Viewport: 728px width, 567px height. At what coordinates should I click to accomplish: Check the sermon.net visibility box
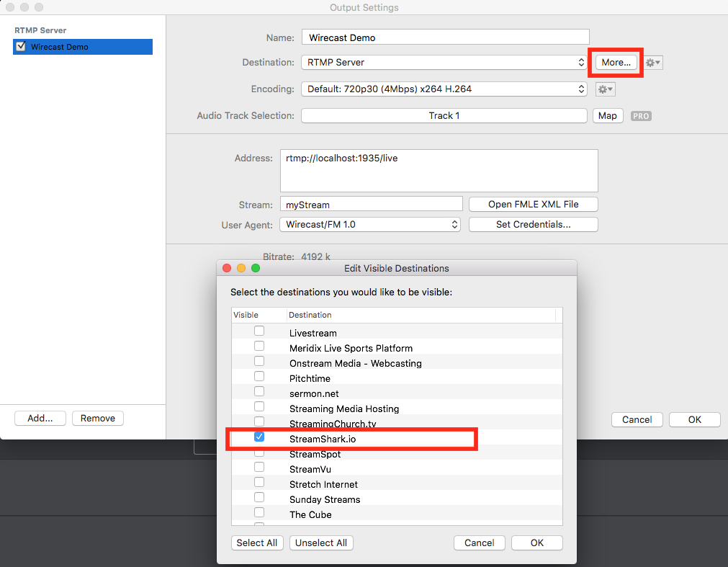tap(259, 391)
